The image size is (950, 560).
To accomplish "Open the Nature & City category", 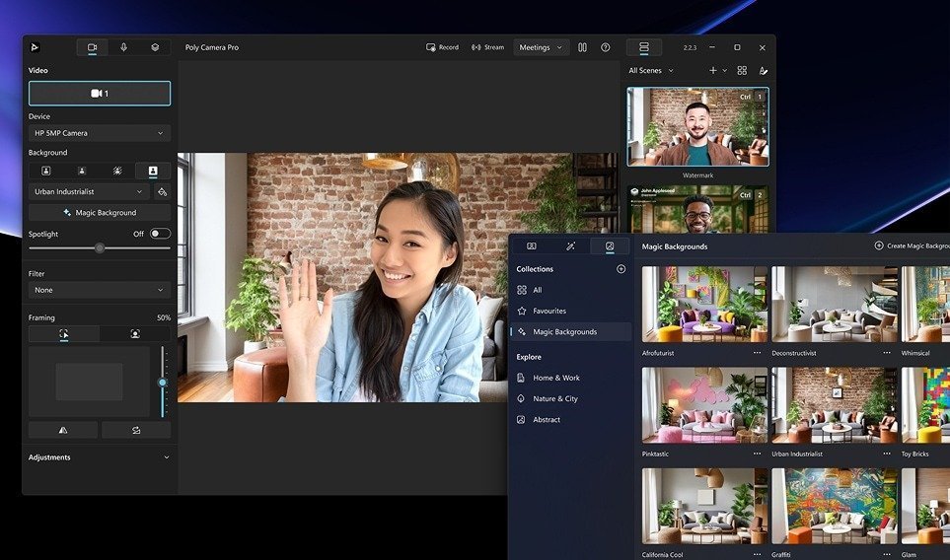I will 570,399.
